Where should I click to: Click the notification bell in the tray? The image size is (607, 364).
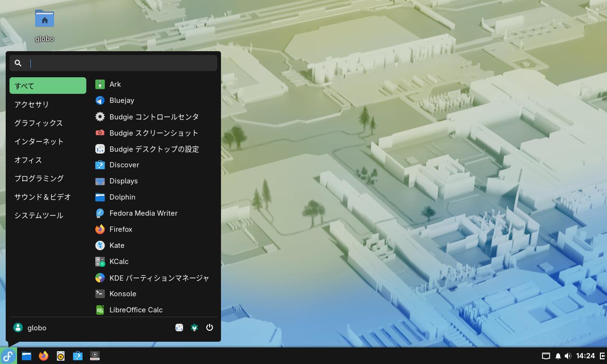click(558, 356)
